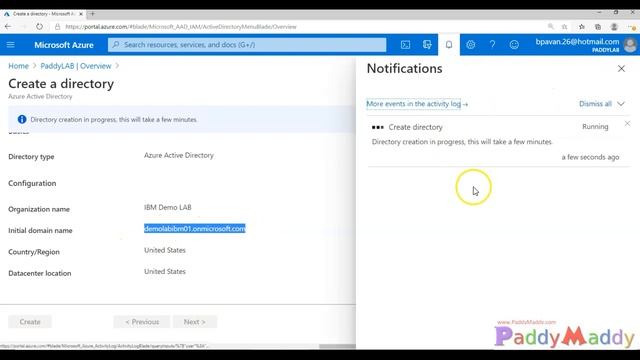Open the Help question mark icon
640x360 pixels.
(x=492, y=45)
